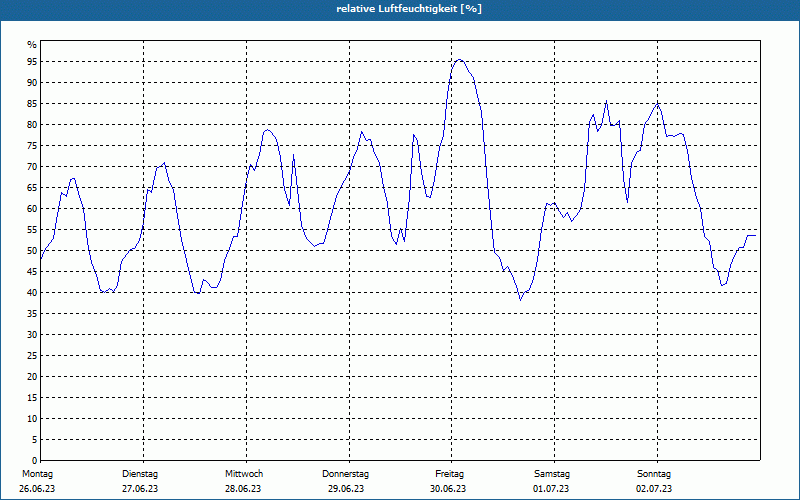800x500 pixels.
Task: Click the curve's lowest dip before Samstag
Action: point(520,299)
